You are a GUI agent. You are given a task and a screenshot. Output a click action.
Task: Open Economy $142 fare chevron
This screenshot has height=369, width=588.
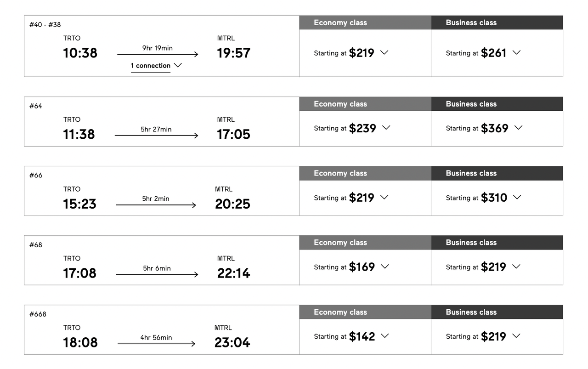pyautogui.click(x=385, y=336)
